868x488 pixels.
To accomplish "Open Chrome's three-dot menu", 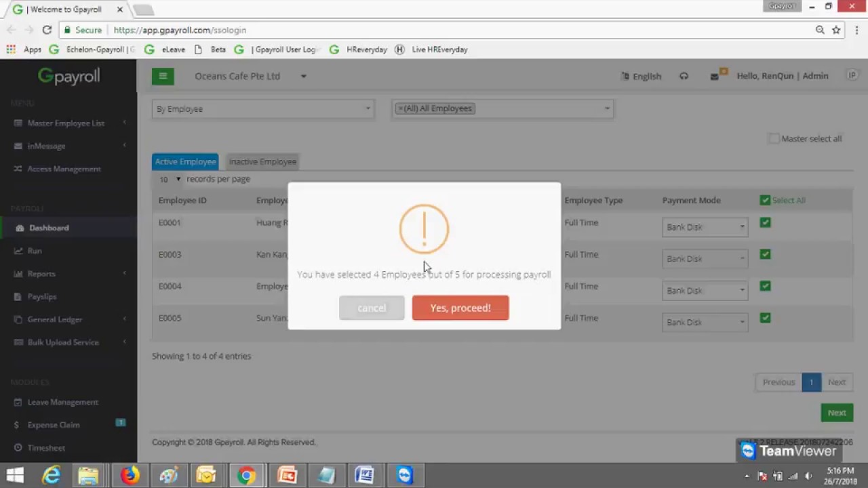I will tap(856, 30).
